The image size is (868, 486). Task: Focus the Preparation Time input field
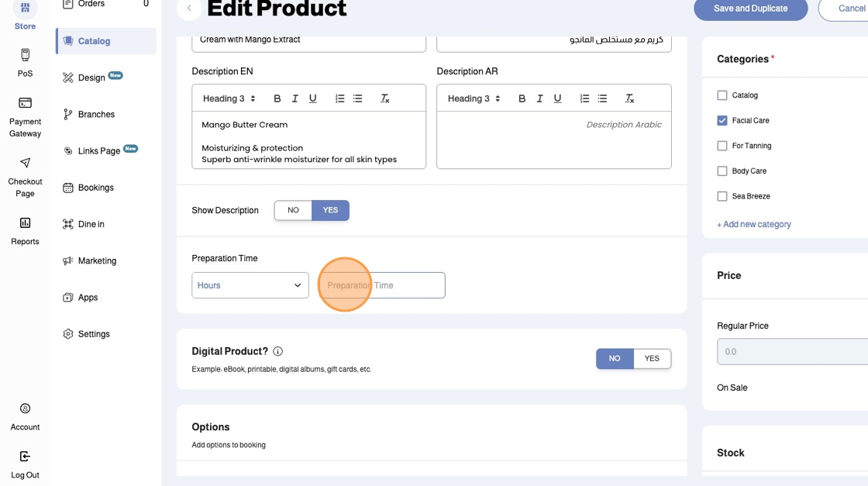(x=382, y=285)
